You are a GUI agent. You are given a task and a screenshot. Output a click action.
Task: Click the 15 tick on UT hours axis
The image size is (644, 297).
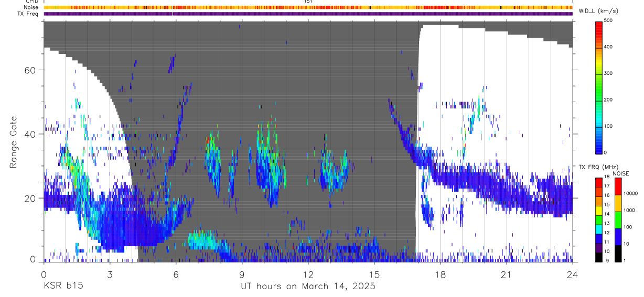tap(374, 274)
